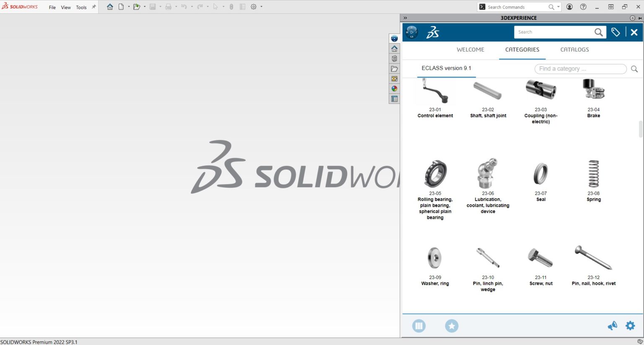The width and height of the screenshot is (644, 345).
Task: Toggle the favorites star in the panel footer
Action: 452,325
